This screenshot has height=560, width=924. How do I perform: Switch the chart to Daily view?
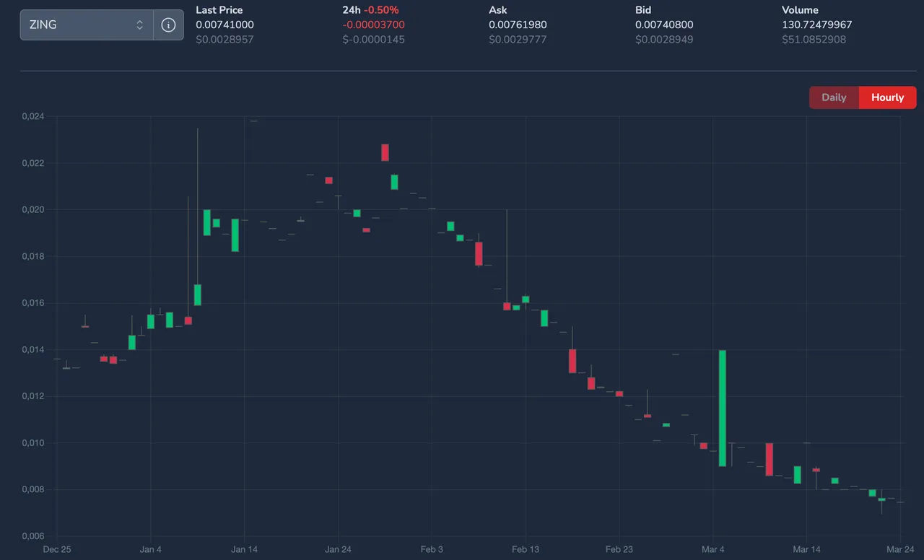tap(834, 97)
